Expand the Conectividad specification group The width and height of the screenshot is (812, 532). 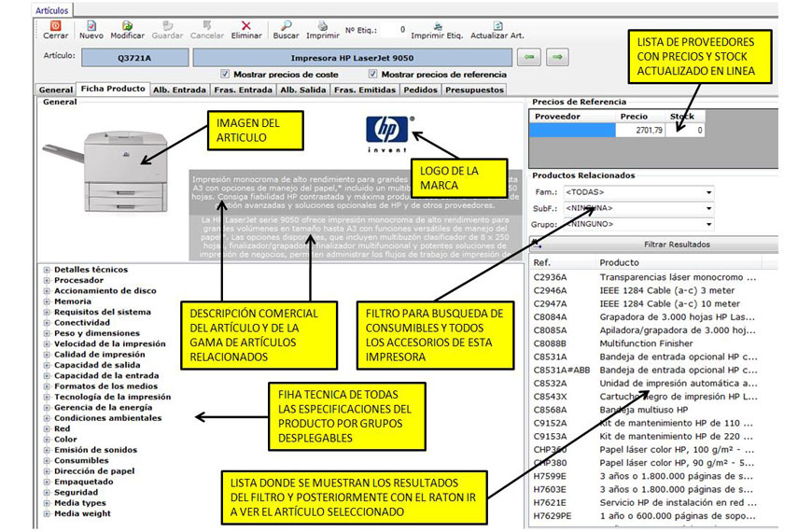point(47,322)
